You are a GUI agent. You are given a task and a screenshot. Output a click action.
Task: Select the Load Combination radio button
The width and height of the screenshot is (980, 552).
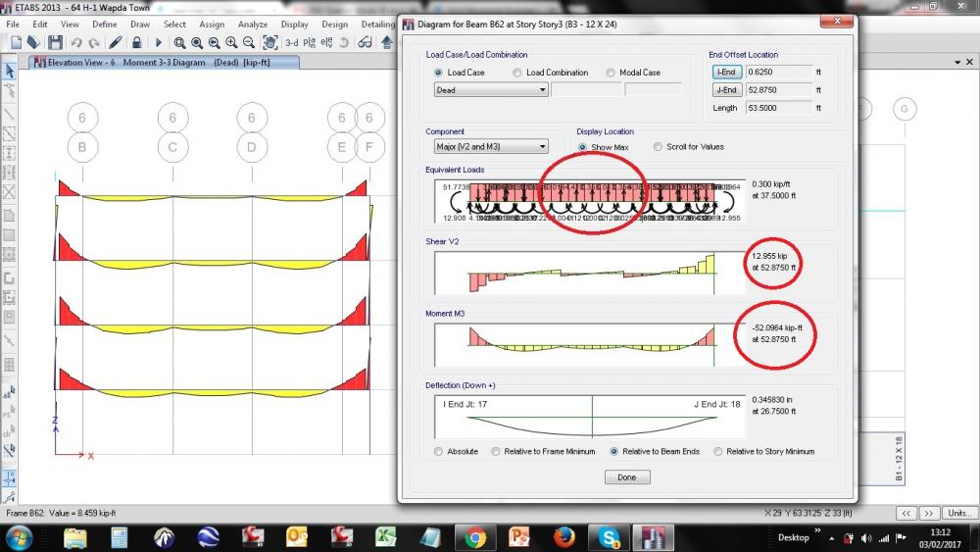click(516, 73)
